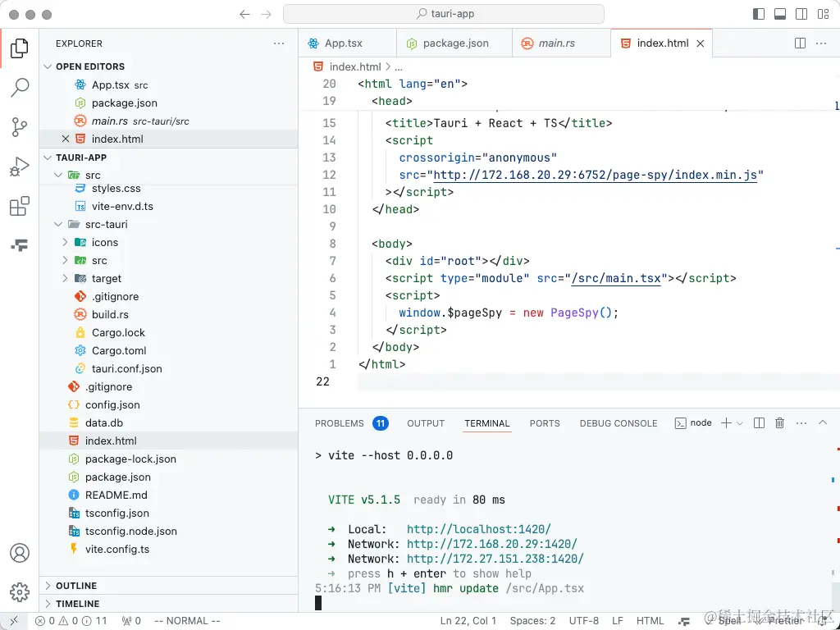Expand the OUTLINE section
This screenshot has width=840, height=630.
tap(169, 586)
